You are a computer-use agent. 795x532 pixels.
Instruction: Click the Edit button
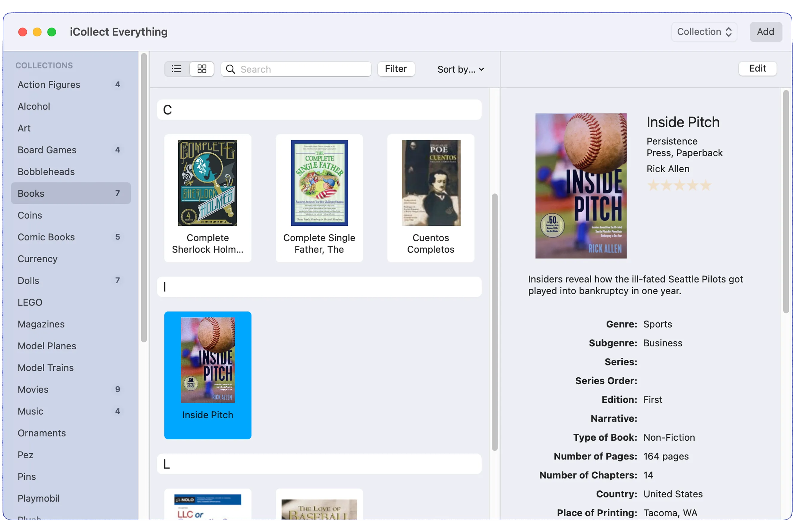click(757, 69)
